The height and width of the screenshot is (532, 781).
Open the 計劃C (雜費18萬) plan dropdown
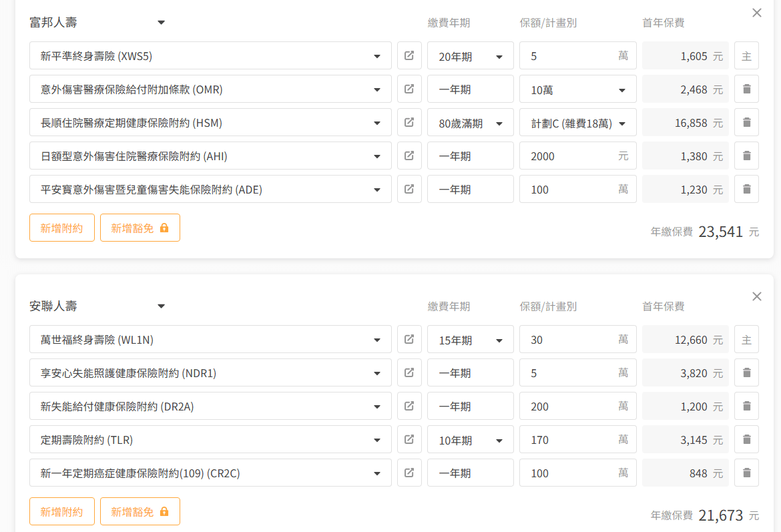pos(577,123)
